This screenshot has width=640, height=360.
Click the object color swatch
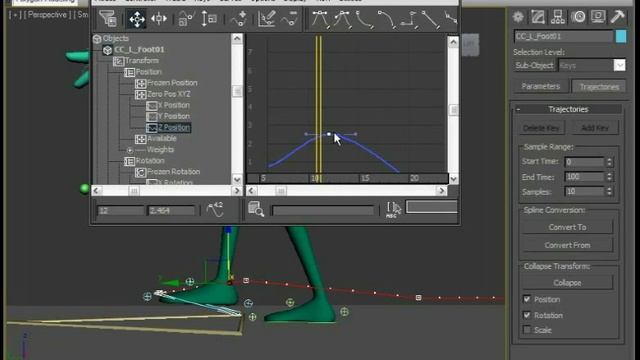(621, 36)
